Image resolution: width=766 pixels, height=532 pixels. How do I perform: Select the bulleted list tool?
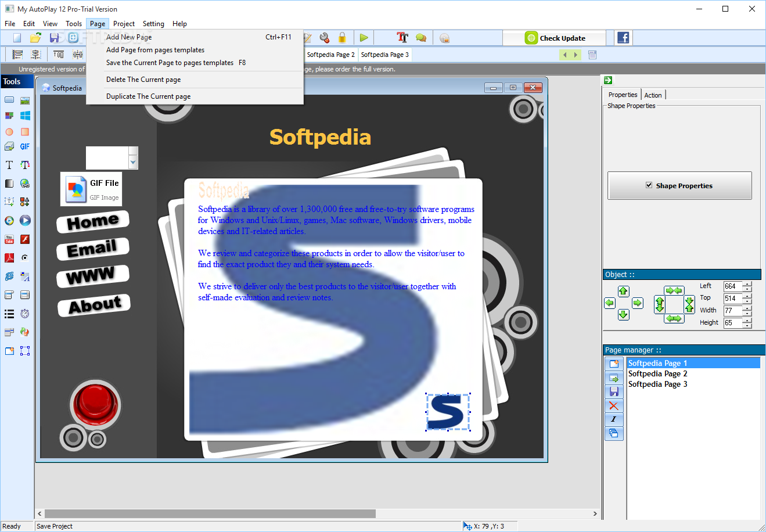tap(9, 314)
